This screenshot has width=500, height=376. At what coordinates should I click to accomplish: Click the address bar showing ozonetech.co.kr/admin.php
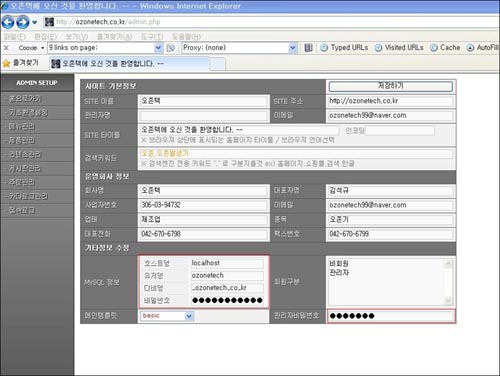point(271,22)
